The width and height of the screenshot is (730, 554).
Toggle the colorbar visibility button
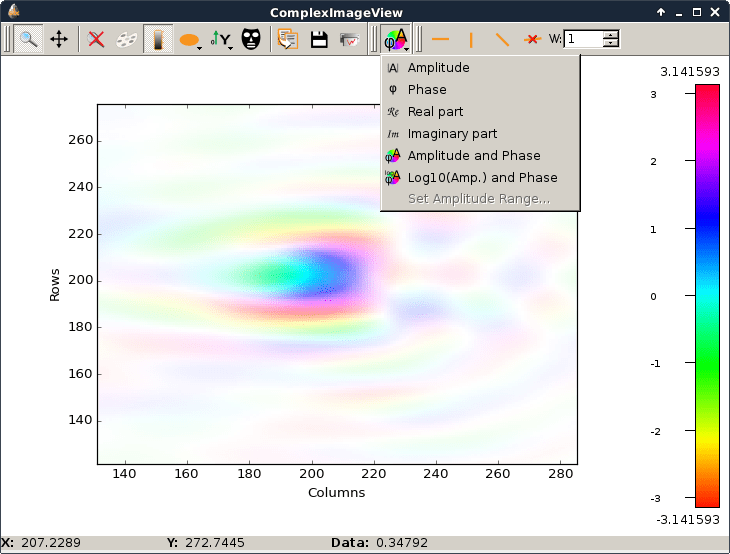158,39
